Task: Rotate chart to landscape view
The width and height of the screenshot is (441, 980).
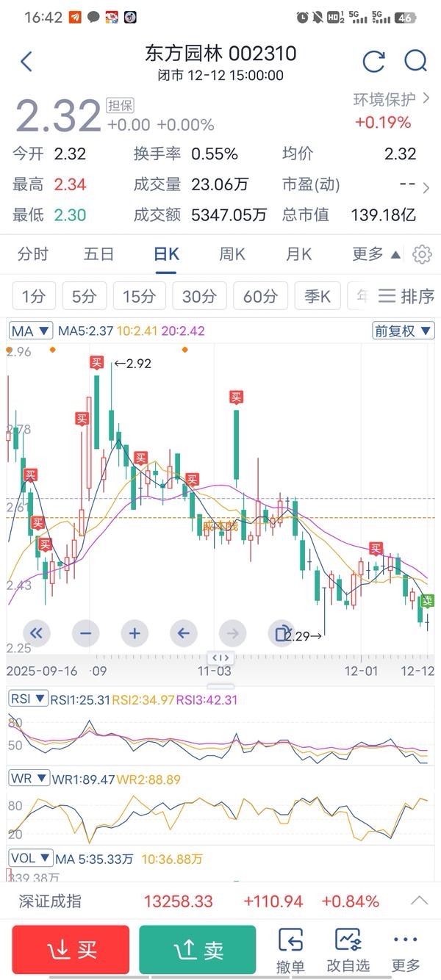Action: tap(282, 633)
